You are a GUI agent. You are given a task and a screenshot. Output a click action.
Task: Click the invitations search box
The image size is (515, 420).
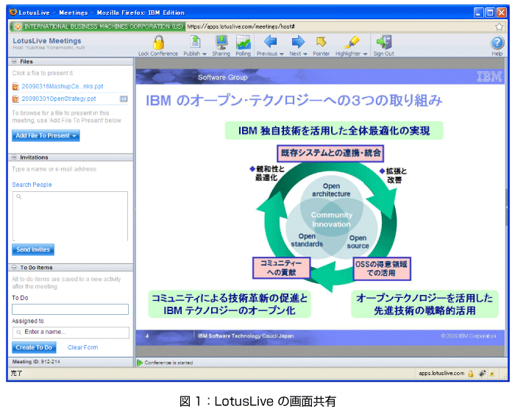coord(71,216)
